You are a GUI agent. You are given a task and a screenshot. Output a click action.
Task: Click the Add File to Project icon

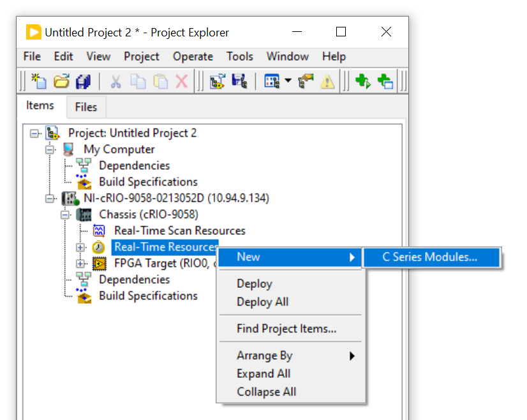point(217,81)
